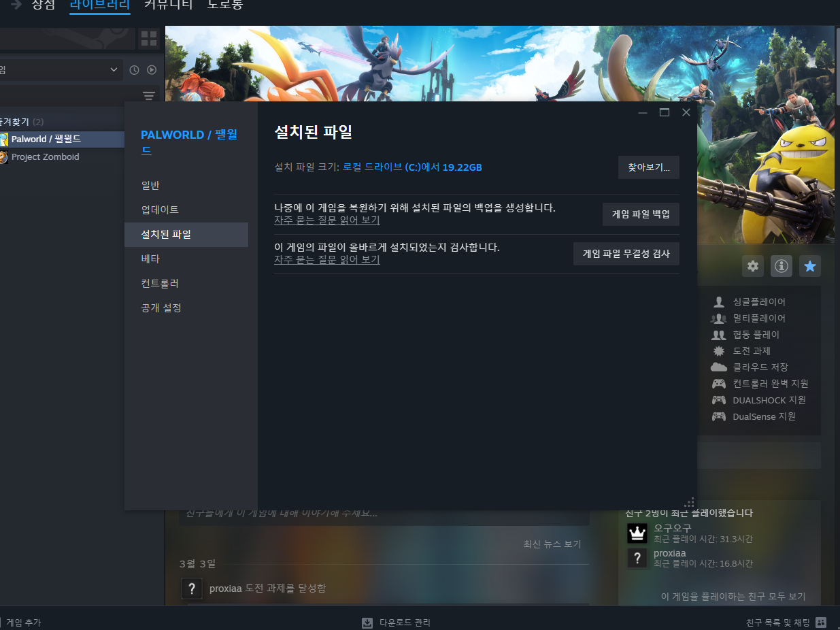Click 이 게임을 플레이하는 친구 모두 보기
This screenshot has width=840, height=630.
point(733,597)
